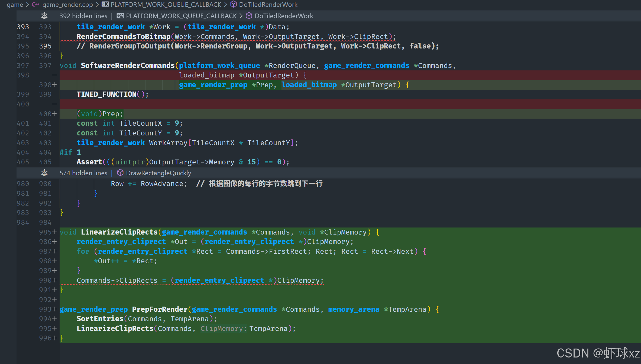
Task: Select PLATFORM_WORK_QUEUE_CALLBACK text in top breadcrumb
Action: click(x=166, y=5)
